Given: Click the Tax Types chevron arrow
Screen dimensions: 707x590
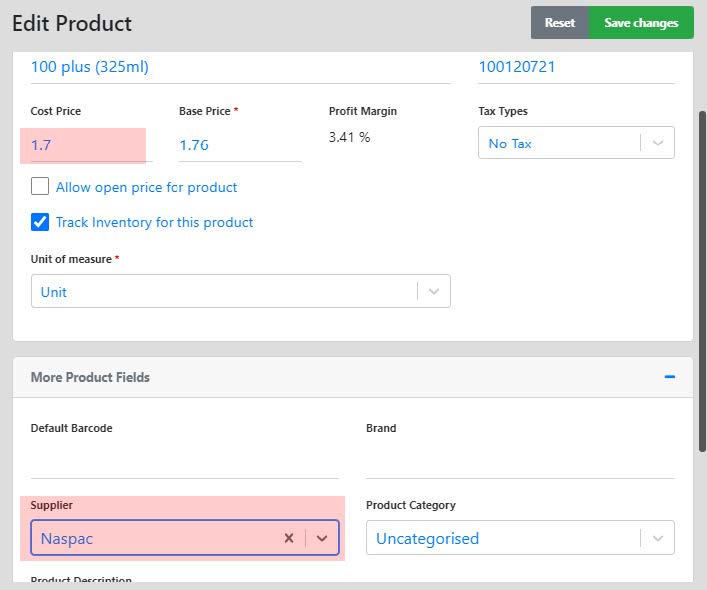Looking at the screenshot, I should 658,143.
